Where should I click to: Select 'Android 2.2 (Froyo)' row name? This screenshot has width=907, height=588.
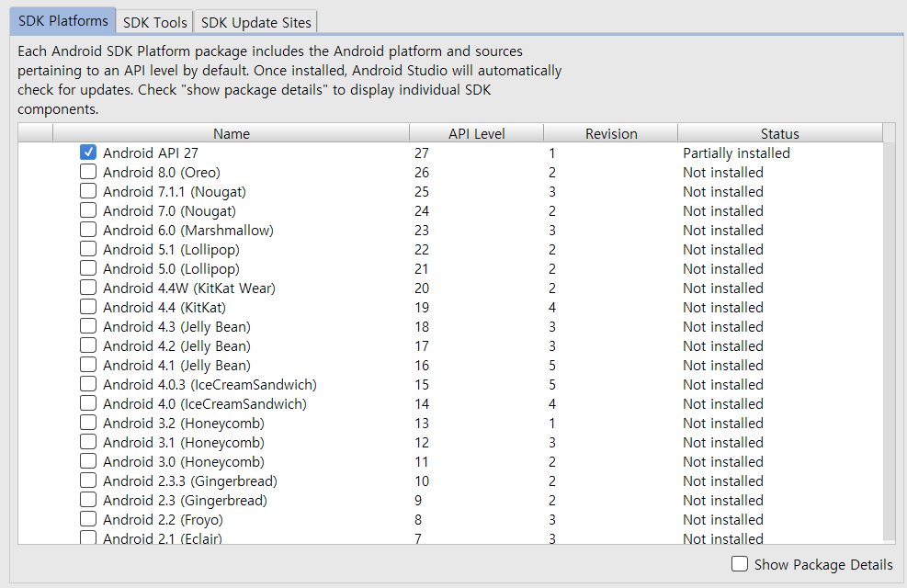pos(163,520)
